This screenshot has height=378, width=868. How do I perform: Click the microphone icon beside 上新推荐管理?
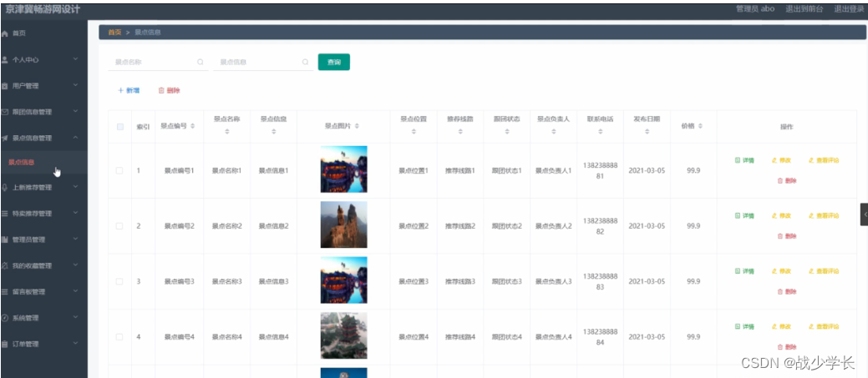5,188
